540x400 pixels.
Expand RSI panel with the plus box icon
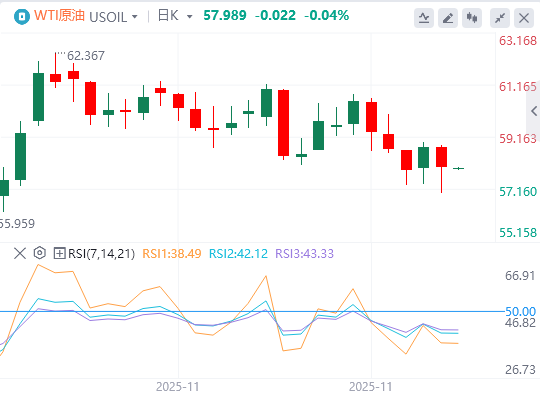pyautogui.click(x=59, y=254)
